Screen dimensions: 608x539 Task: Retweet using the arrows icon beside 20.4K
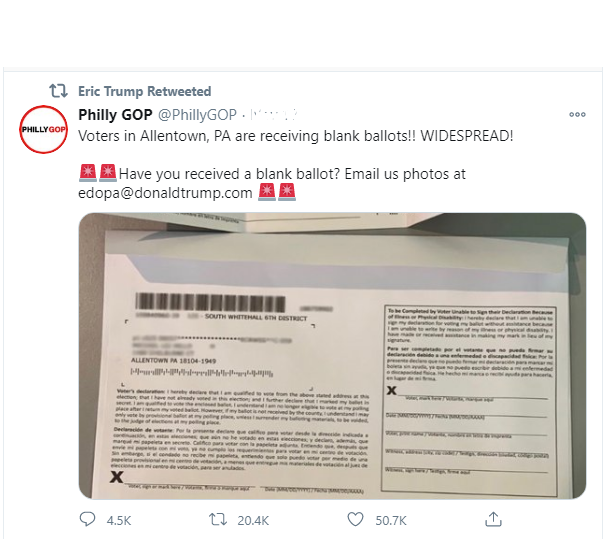pos(218,519)
